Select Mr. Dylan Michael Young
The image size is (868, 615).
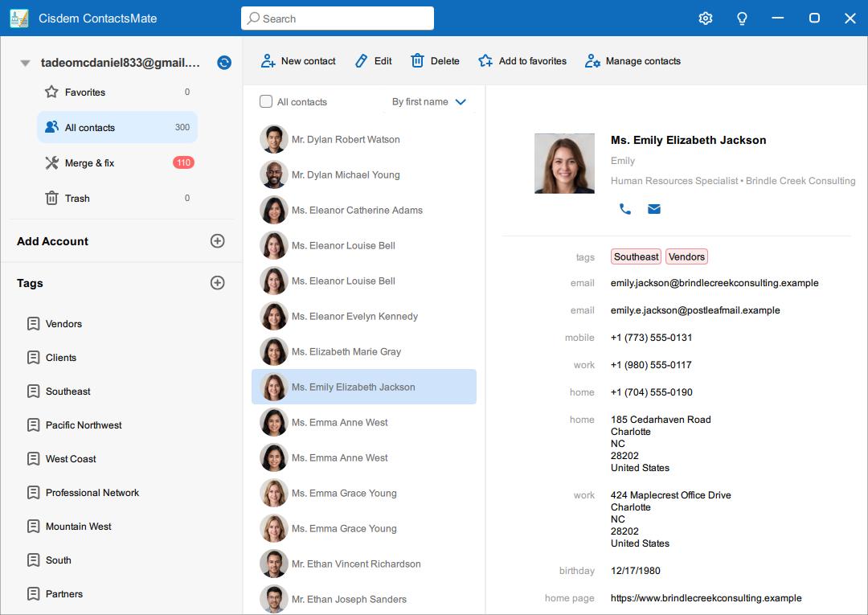[x=364, y=175]
